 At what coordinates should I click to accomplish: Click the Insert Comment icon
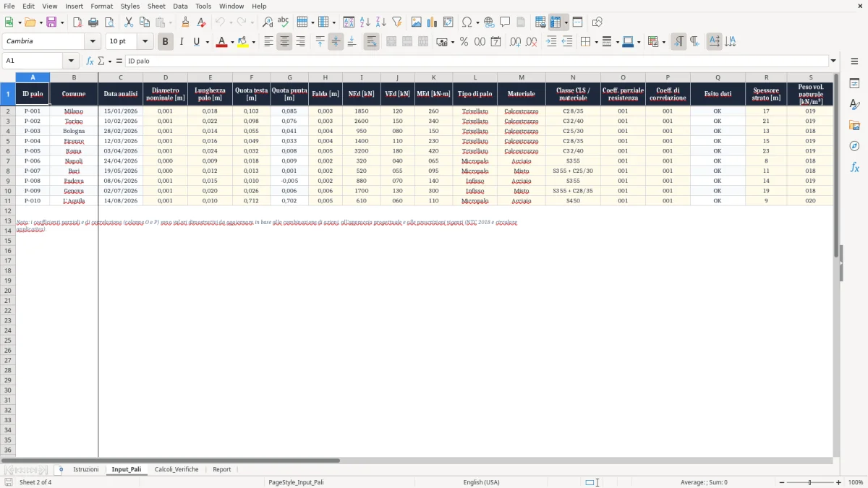click(505, 22)
